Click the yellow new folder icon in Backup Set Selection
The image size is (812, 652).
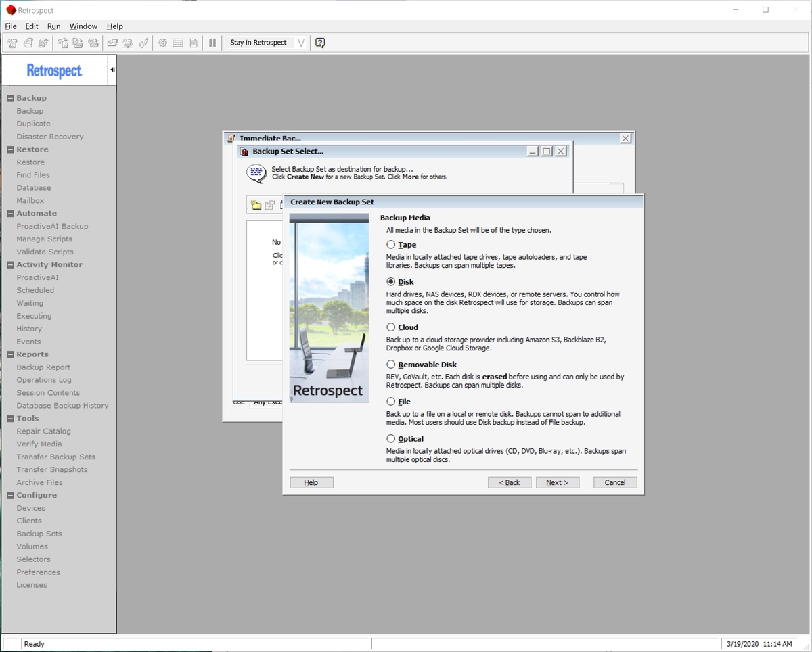256,205
